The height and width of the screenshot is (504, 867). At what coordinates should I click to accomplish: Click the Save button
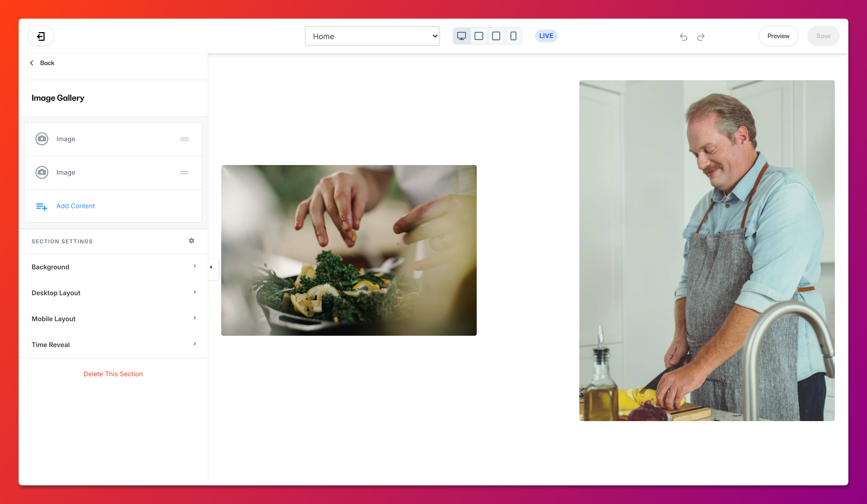(x=823, y=36)
